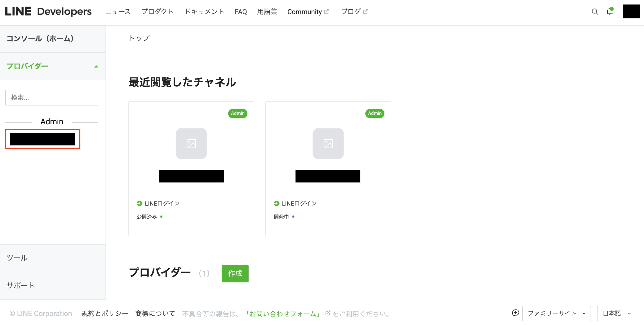Click the LINEログイン icon on the second channel card
The width and height of the screenshot is (644, 325).
pos(276,203)
